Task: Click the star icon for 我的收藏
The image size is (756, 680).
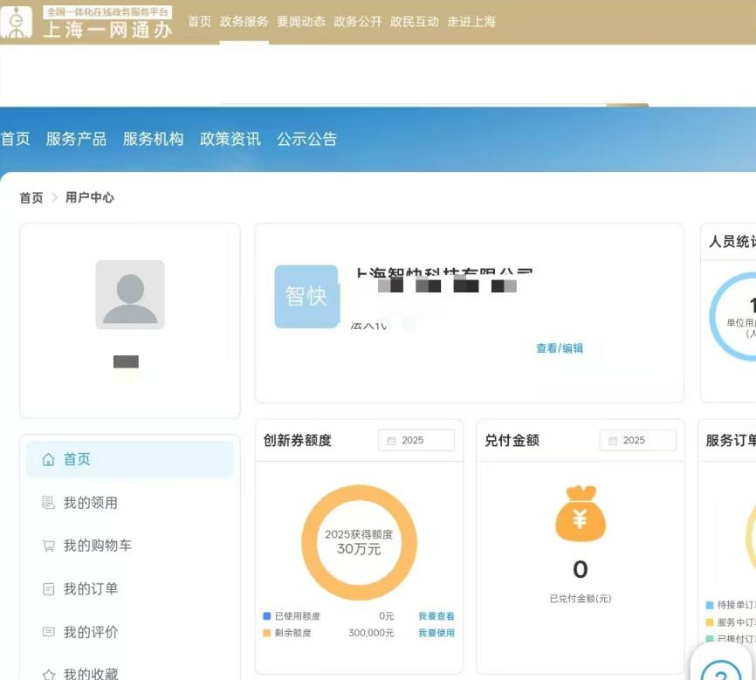Action: coord(48,674)
